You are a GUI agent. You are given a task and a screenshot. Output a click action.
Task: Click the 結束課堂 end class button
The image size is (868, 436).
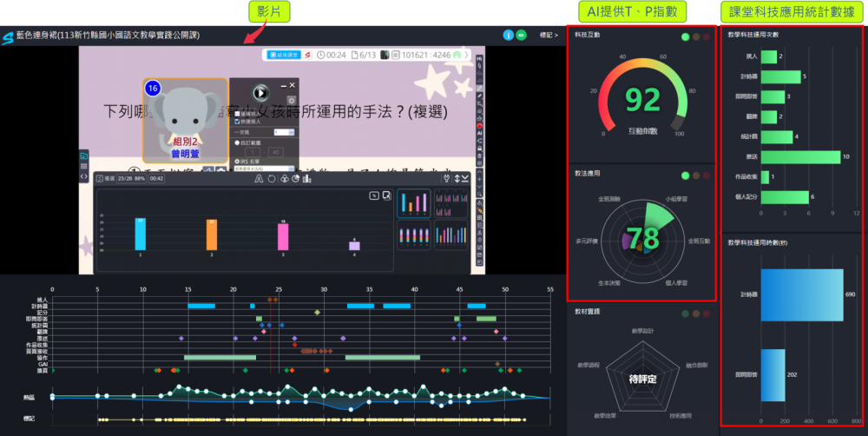point(284,55)
